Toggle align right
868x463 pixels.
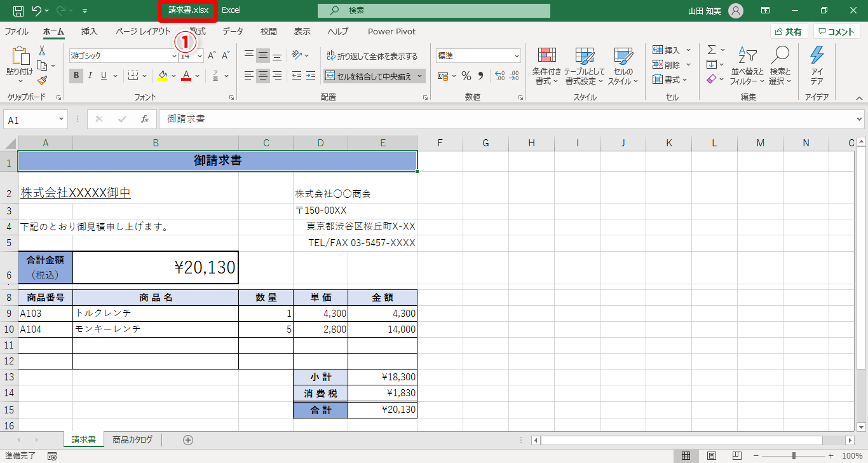(277, 76)
